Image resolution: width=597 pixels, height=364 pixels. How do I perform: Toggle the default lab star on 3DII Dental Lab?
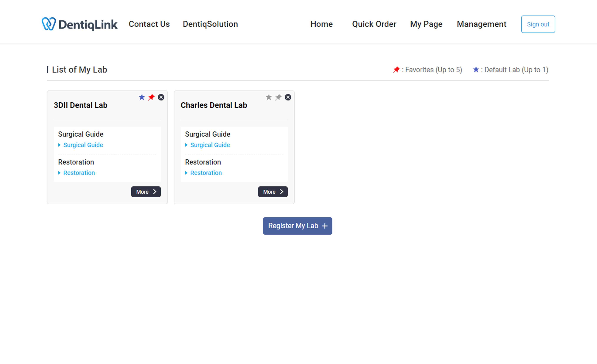[x=142, y=97]
